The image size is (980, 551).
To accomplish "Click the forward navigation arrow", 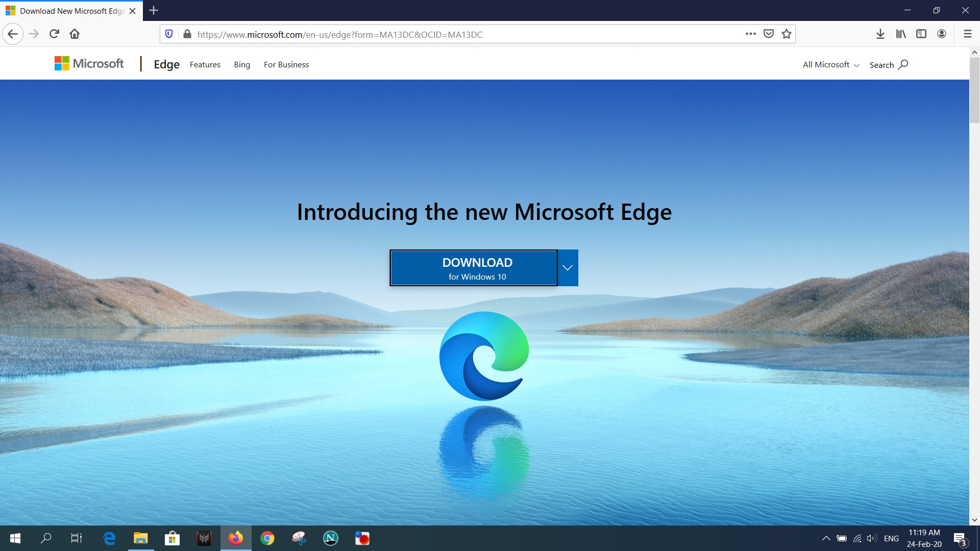I will click(34, 34).
